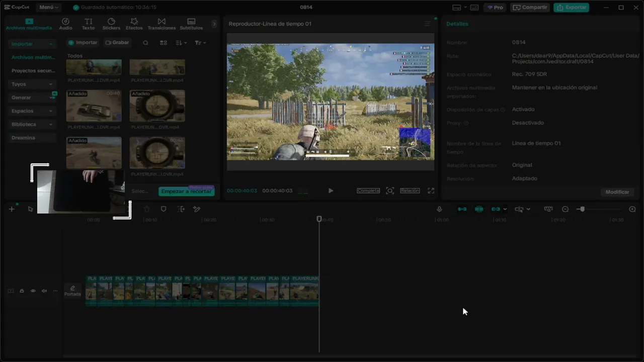Click the Grabar record button

click(x=117, y=43)
